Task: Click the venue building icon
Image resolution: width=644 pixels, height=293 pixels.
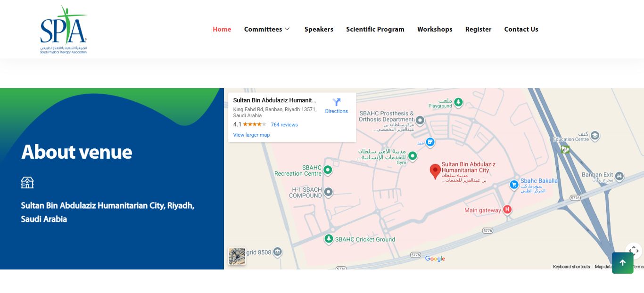Action: pos(27,183)
